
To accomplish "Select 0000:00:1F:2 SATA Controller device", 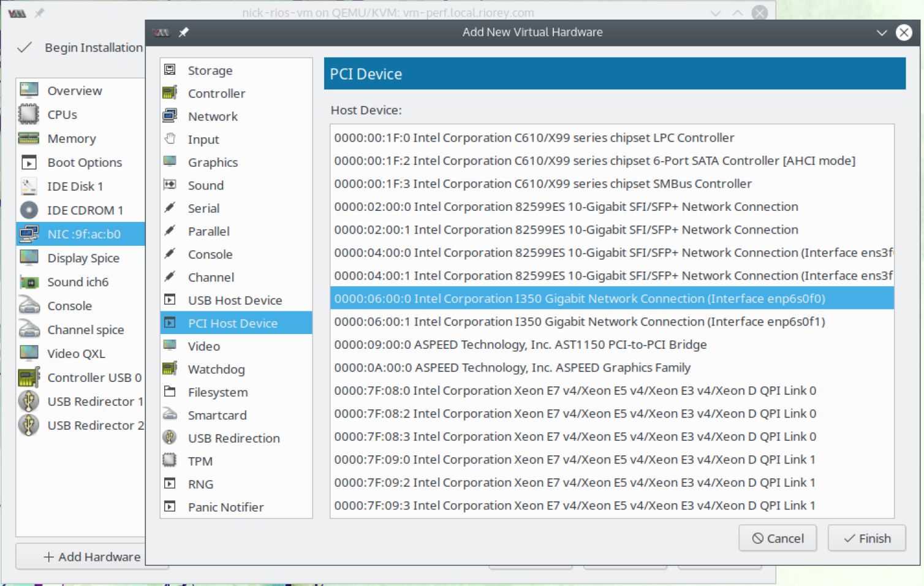I will coord(612,161).
